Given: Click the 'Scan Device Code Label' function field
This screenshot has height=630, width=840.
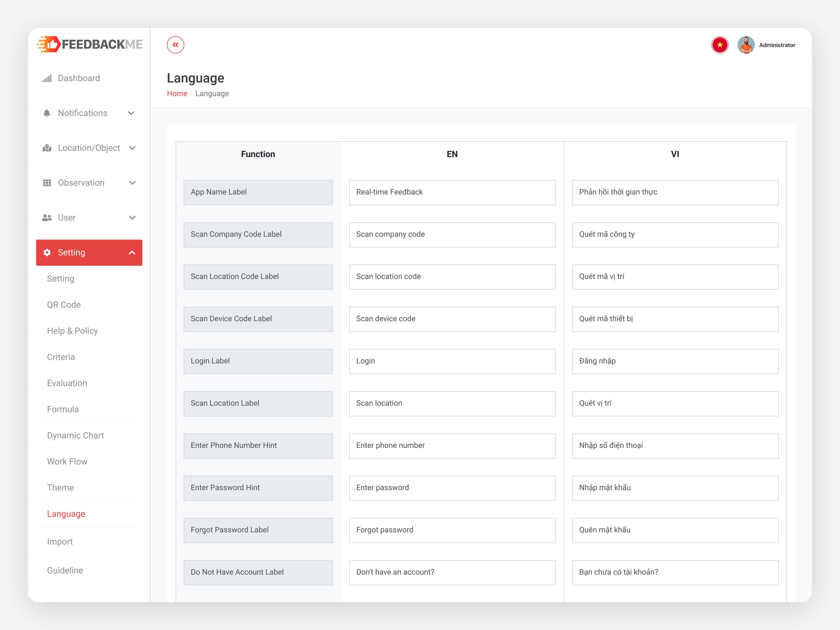Looking at the screenshot, I should [x=258, y=319].
